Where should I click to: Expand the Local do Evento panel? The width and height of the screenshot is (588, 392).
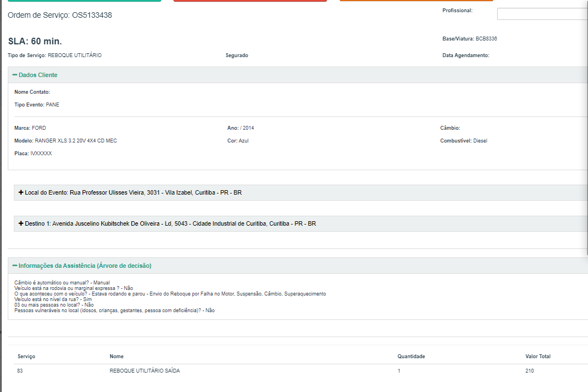click(130, 192)
